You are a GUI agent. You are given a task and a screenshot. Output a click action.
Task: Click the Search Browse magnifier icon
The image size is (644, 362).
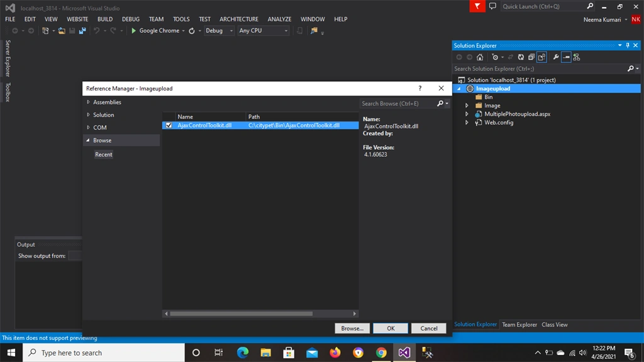point(440,104)
